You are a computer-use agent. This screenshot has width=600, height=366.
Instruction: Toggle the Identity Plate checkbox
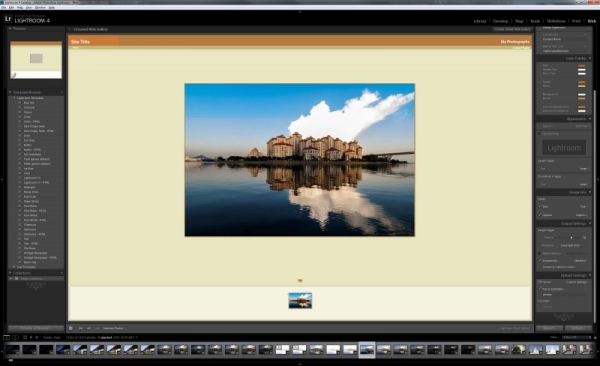coord(540,134)
